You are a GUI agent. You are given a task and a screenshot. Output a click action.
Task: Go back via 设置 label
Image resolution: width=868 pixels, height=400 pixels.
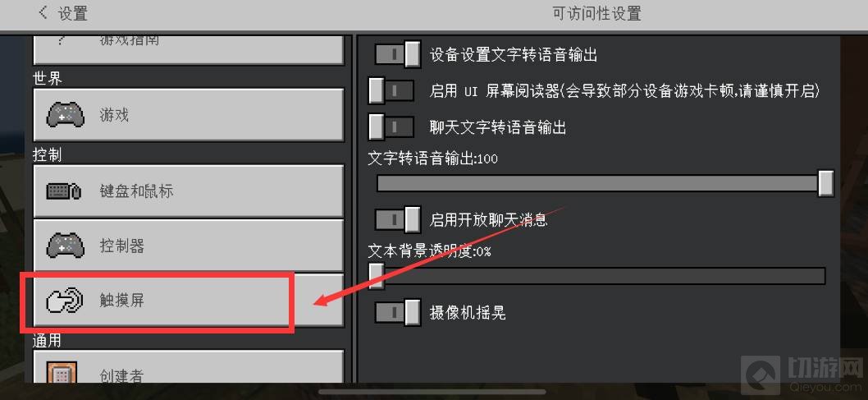point(73,13)
